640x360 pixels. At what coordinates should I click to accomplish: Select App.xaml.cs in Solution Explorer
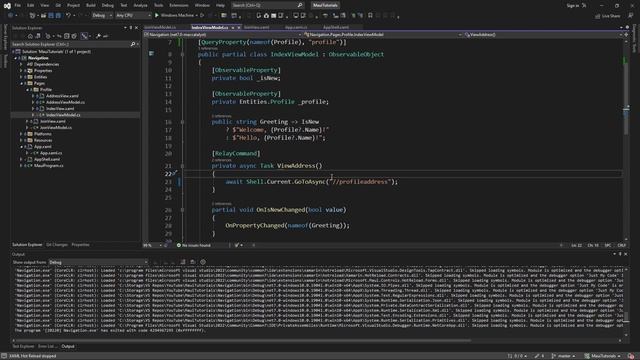pos(51,153)
